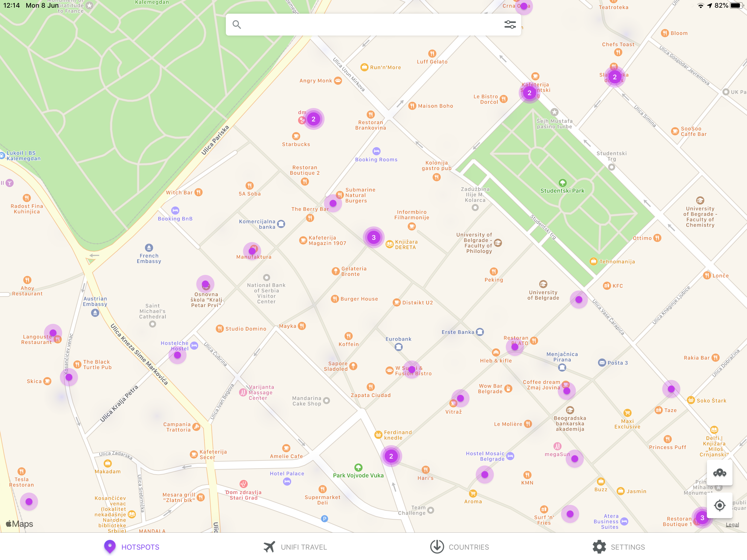Screen dimensions: 747x560
Task: Tap the Wi-Fi status icon
Action: (701, 6)
